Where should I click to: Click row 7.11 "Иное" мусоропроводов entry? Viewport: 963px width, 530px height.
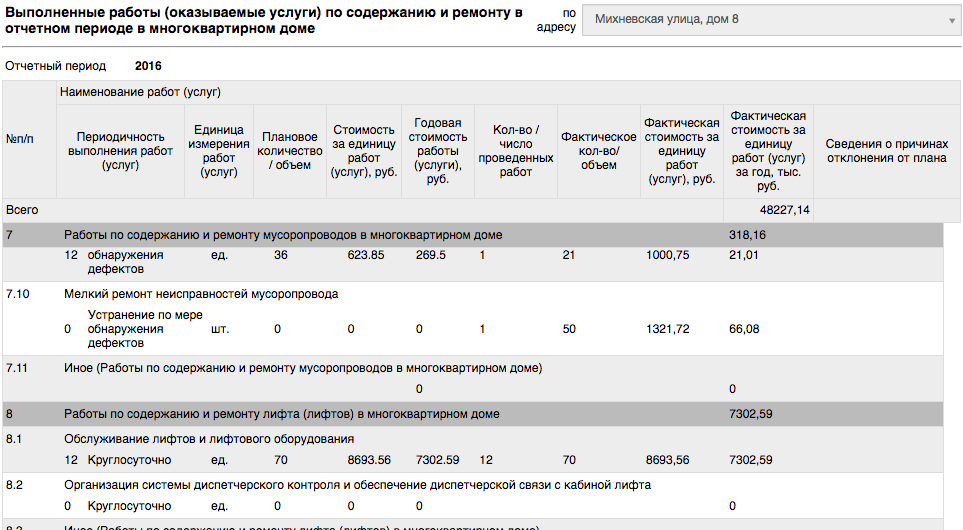tap(303, 368)
